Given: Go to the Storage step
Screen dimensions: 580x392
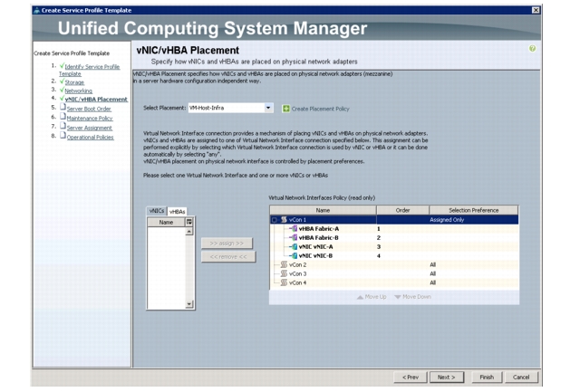Looking at the screenshot, I should pos(74,82).
